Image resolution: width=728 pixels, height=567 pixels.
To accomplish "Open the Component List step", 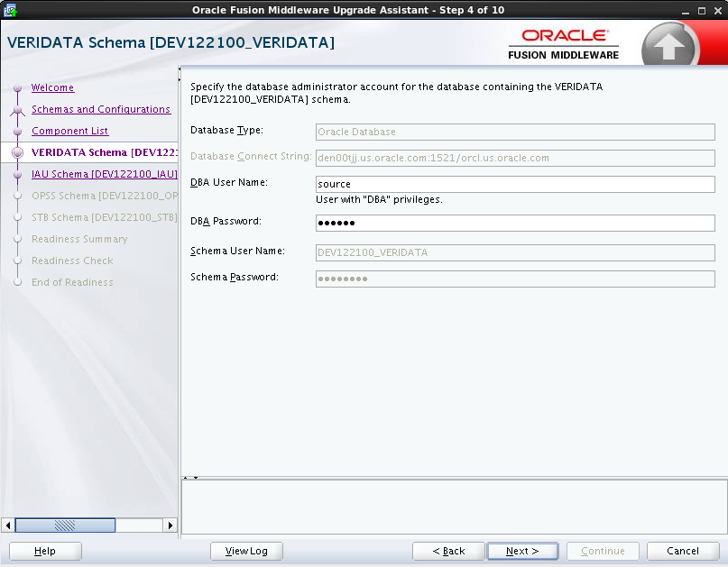I will tap(69, 131).
